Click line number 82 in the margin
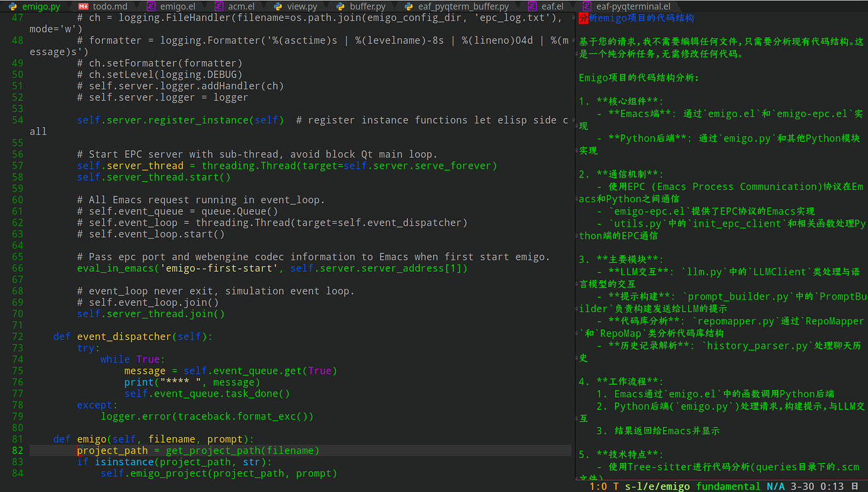The height and width of the screenshot is (492, 868). 17,450
